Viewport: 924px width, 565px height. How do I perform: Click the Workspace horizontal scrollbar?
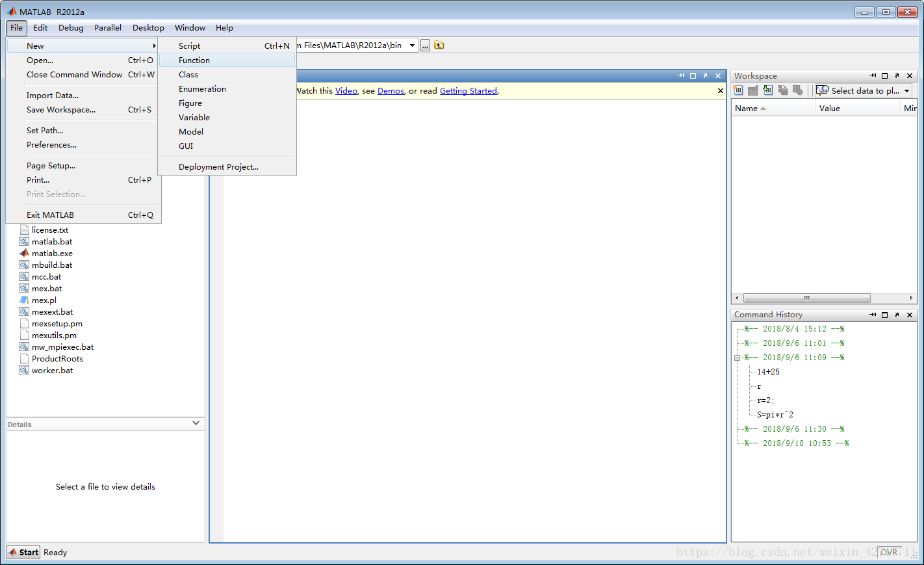(806, 298)
